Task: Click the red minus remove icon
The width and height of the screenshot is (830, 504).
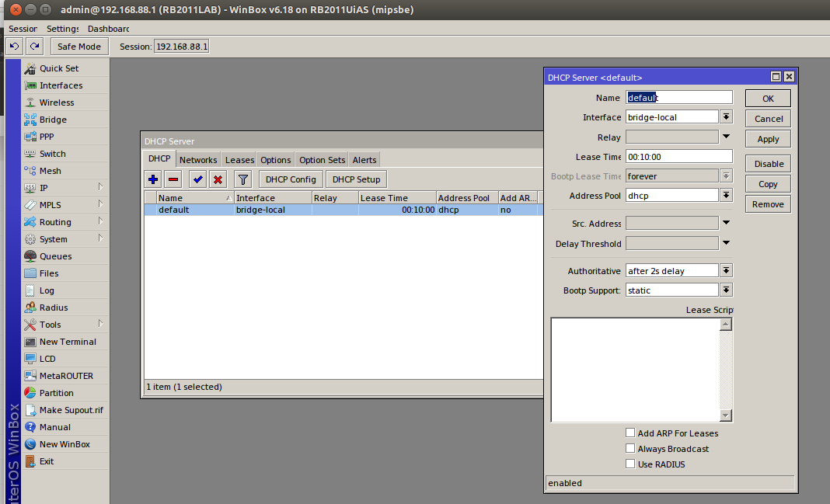Action: click(173, 179)
